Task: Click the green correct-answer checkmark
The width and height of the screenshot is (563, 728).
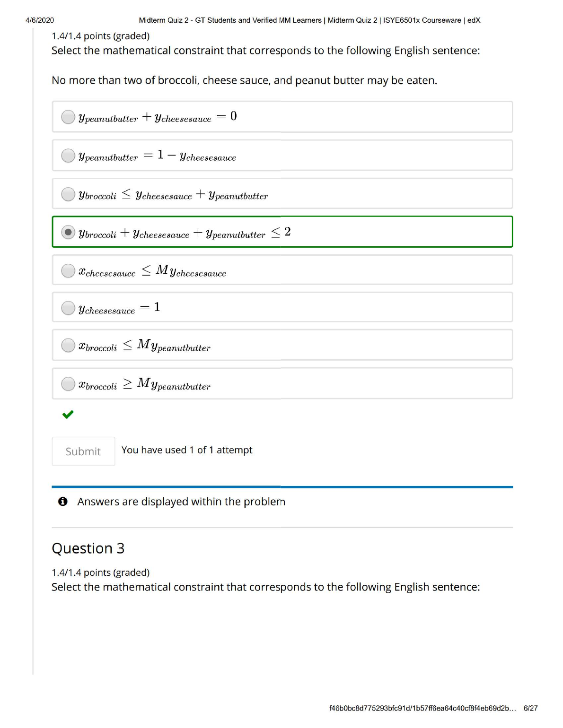Action: [x=68, y=415]
